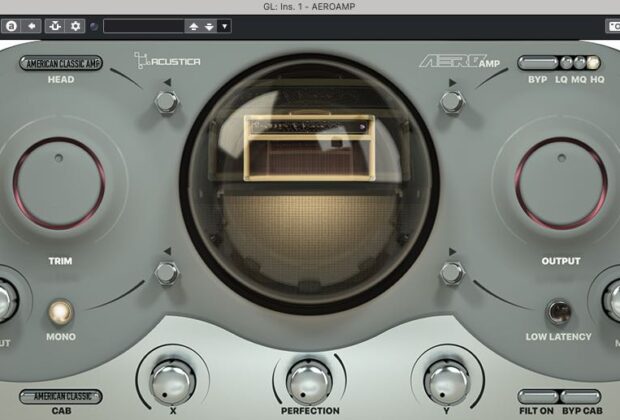
Task: Click the partially visible input knob at left edge
Action: tap(7, 301)
